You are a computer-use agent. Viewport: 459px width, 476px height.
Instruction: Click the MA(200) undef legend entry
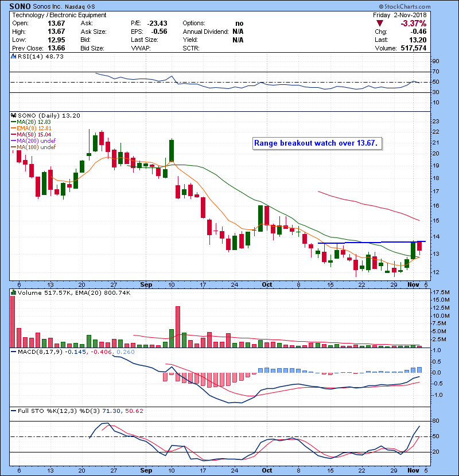33,141
